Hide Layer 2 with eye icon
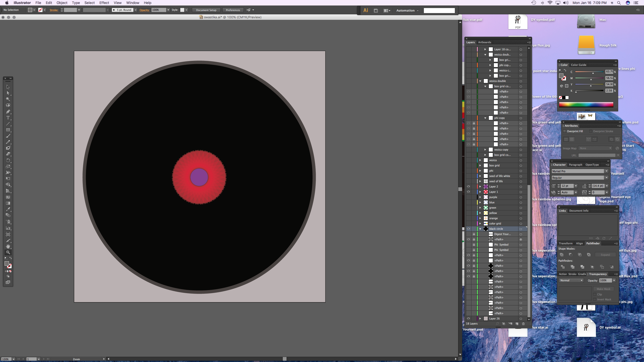Screen dimensions: 644x362 [468, 187]
